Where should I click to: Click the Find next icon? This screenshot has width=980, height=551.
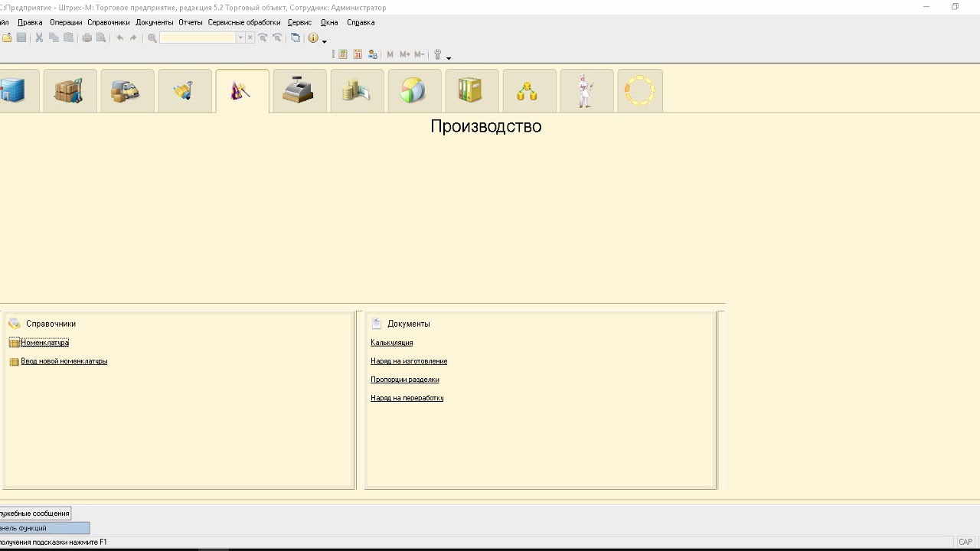click(263, 37)
